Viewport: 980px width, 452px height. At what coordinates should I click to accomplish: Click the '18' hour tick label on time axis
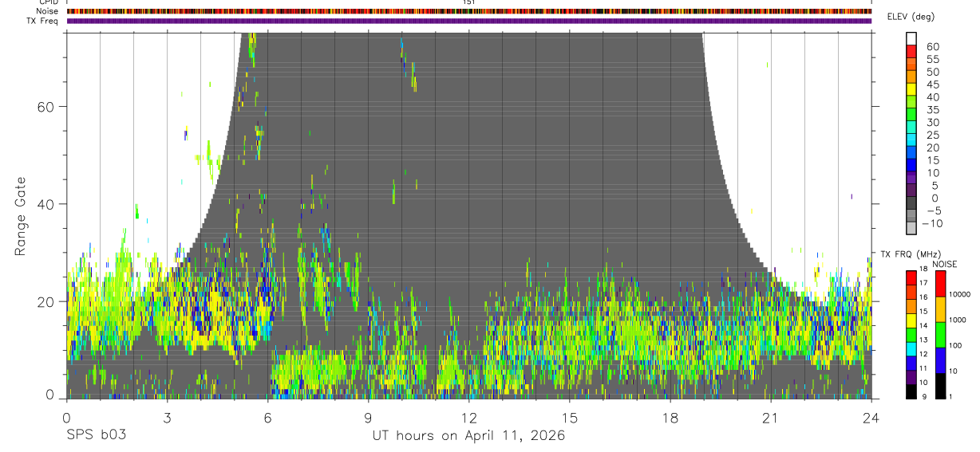[x=670, y=418]
